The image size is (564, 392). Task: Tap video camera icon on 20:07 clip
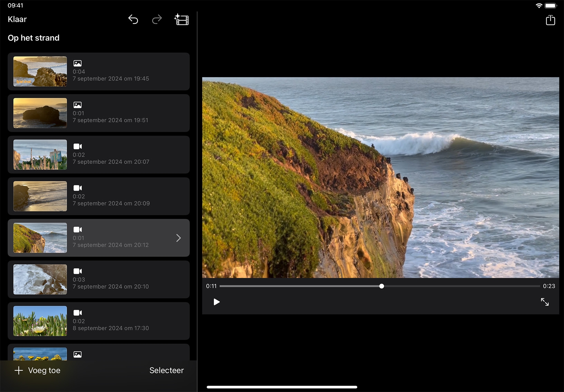78,146
